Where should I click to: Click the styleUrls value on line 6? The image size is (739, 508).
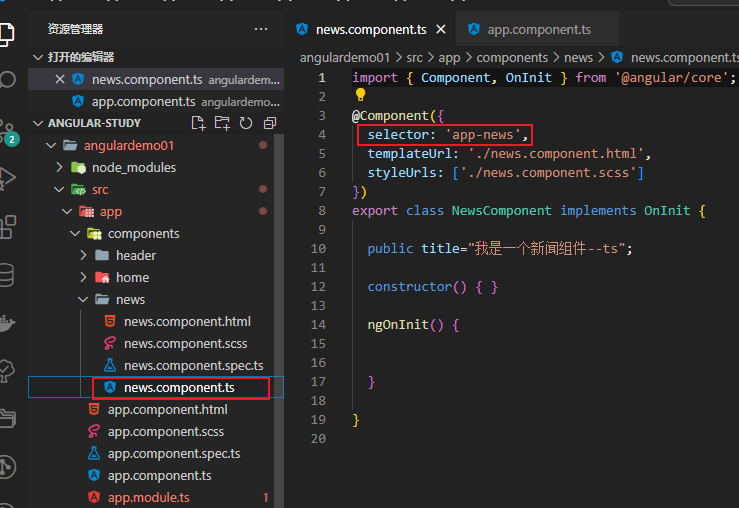(548, 172)
